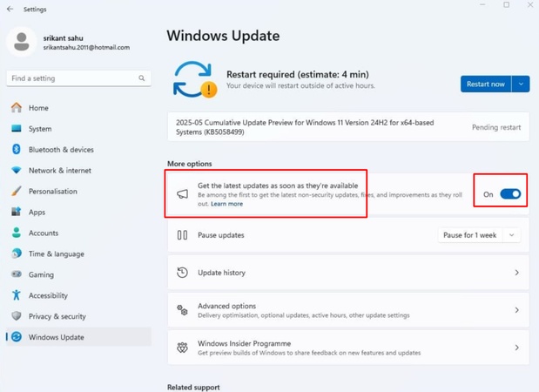Select Gaming in sidebar
This screenshot has width=539, height=392.
click(78, 274)
